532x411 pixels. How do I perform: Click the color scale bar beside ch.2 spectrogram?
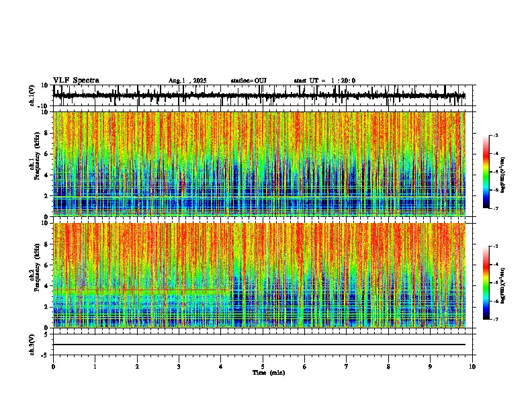point(486,283)
